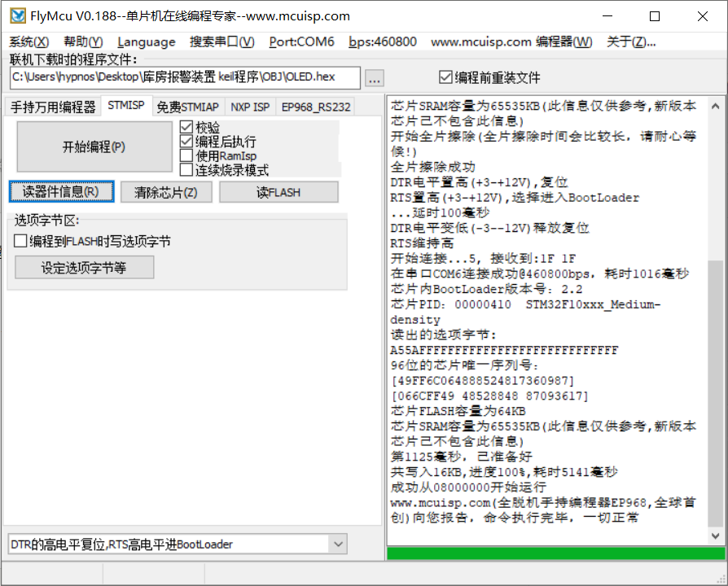728x586 pixels.
Task: Click the FlyMcu app icon in title bar
Action: 18,15
